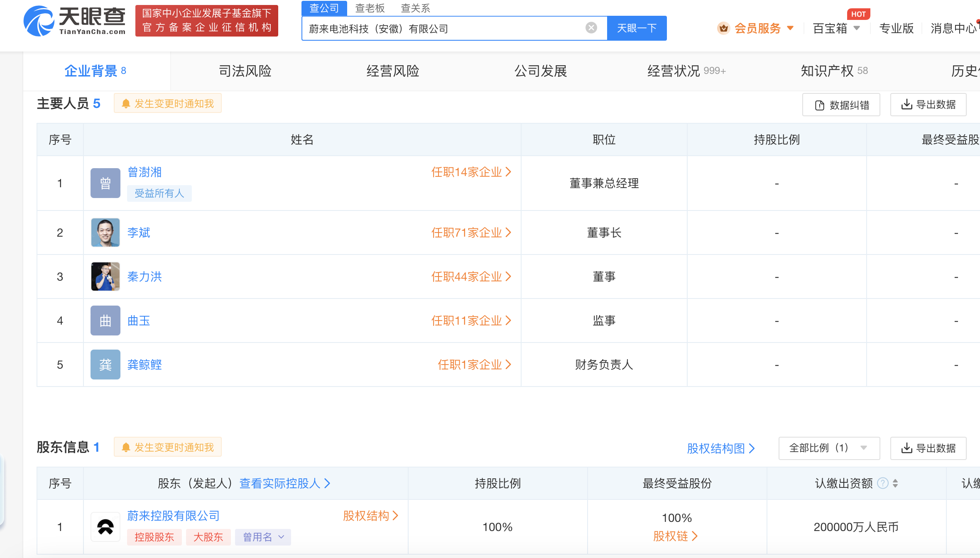980x558 pixels.
Task: Open 股权结构图 link
Action: click(721, 448)
